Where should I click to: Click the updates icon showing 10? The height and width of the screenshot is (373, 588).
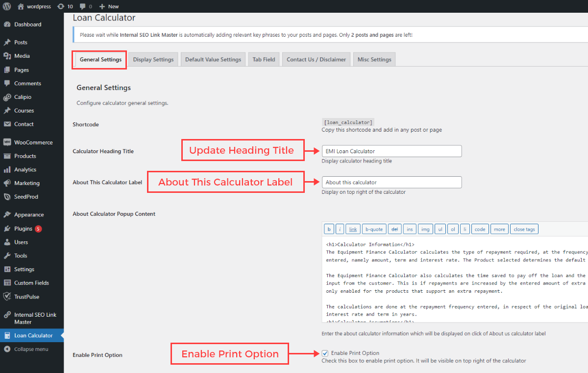(65, 6)
